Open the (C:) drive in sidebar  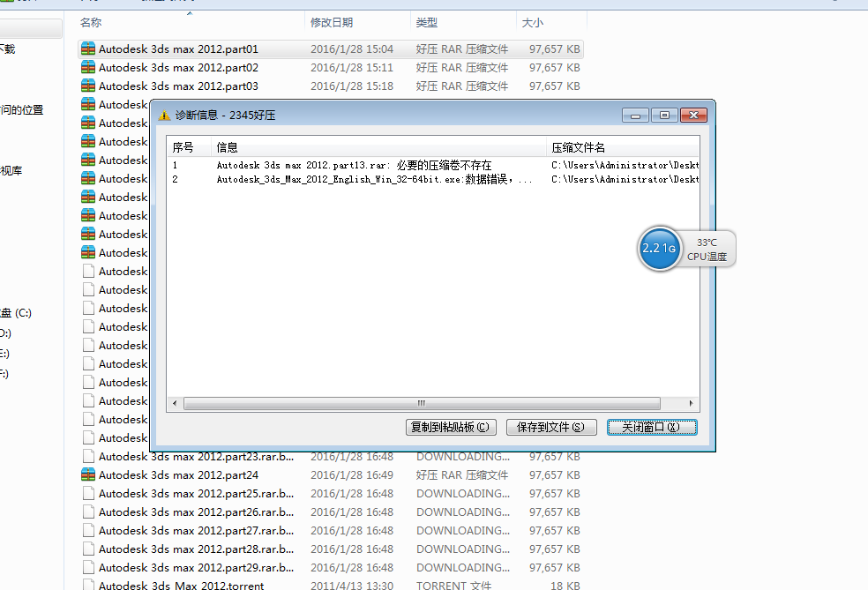[16, 313]
